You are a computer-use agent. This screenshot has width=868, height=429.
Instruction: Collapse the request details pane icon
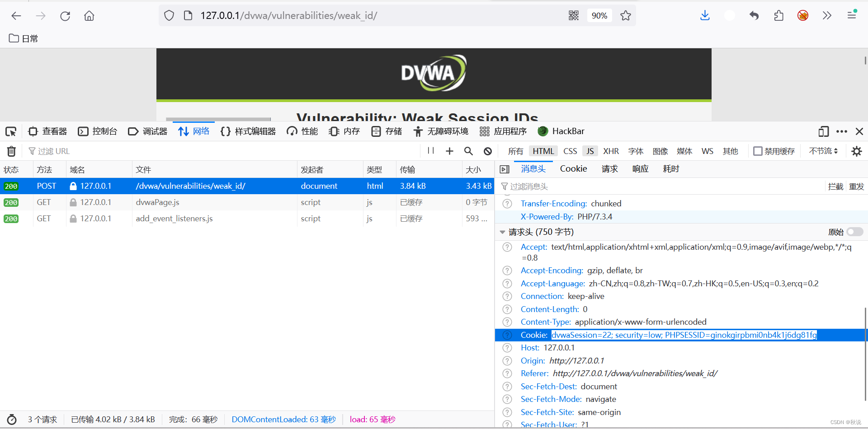pyautogui.click(x=505, y=169)
